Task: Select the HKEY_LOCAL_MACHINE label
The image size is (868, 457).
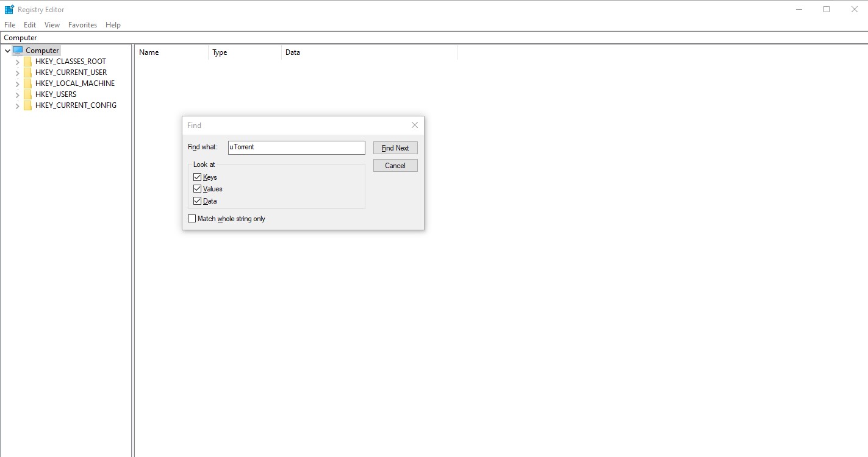Action: coord(75,83)
